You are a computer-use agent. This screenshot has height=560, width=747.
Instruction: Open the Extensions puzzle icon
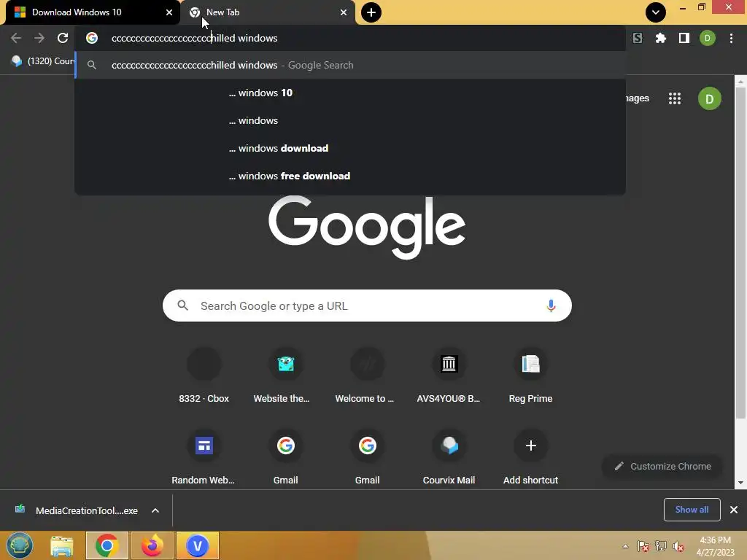661,38
